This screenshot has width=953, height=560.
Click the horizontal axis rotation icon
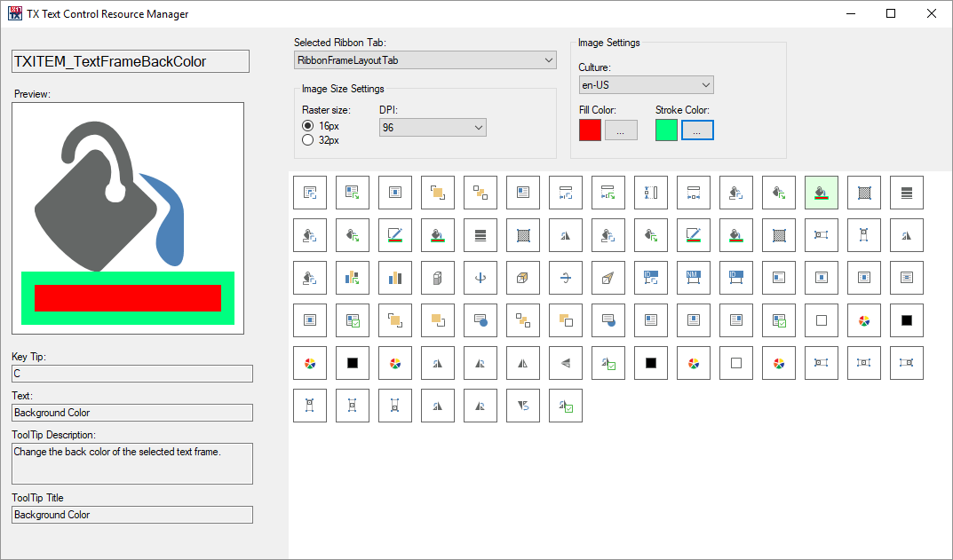565,278
